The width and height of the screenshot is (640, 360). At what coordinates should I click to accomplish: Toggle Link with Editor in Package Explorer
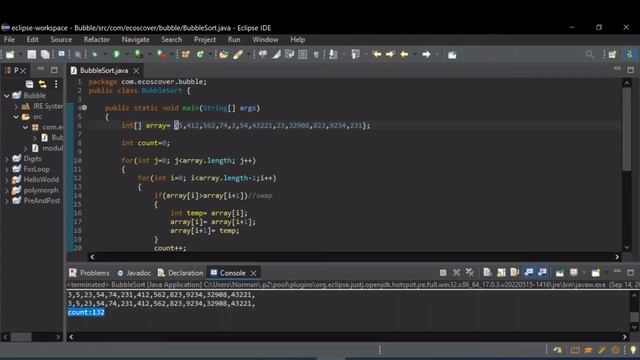pyautogui.click(x=42, y=84)
